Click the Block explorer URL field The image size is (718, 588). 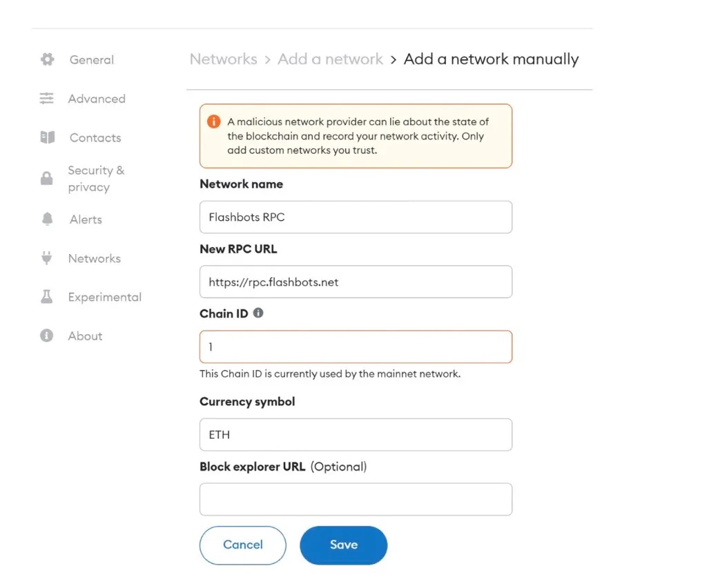click(356, 500)
